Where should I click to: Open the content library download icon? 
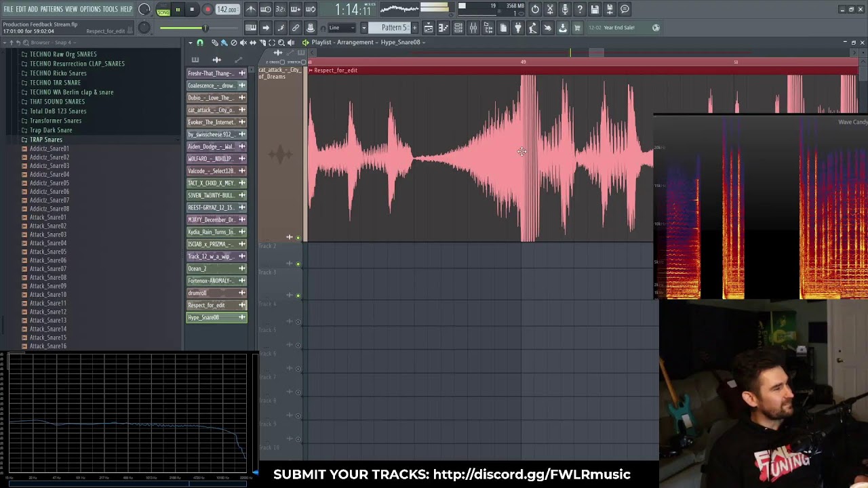[562, 28]
